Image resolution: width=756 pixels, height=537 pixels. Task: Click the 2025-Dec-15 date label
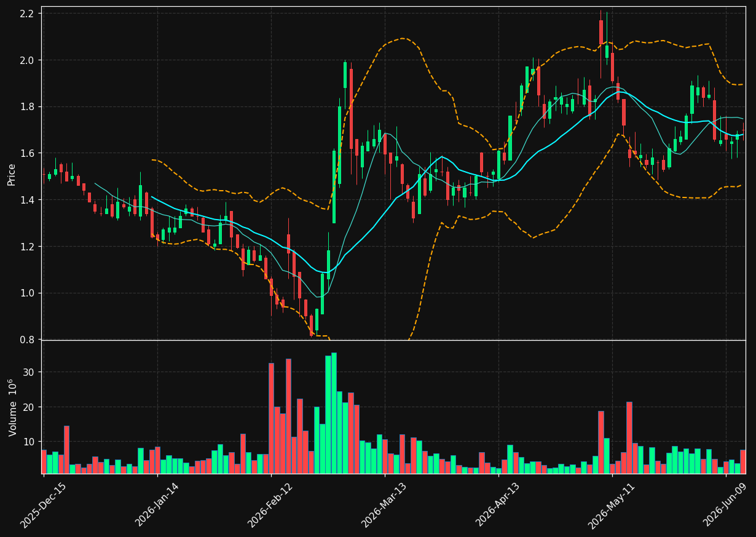click(x=43, y=506)
